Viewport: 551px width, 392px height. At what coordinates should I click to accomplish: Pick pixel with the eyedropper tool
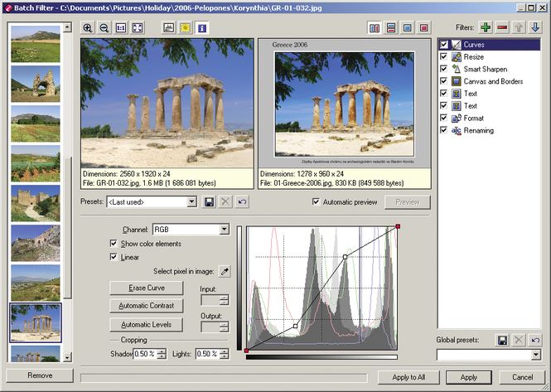click(223, 271)
